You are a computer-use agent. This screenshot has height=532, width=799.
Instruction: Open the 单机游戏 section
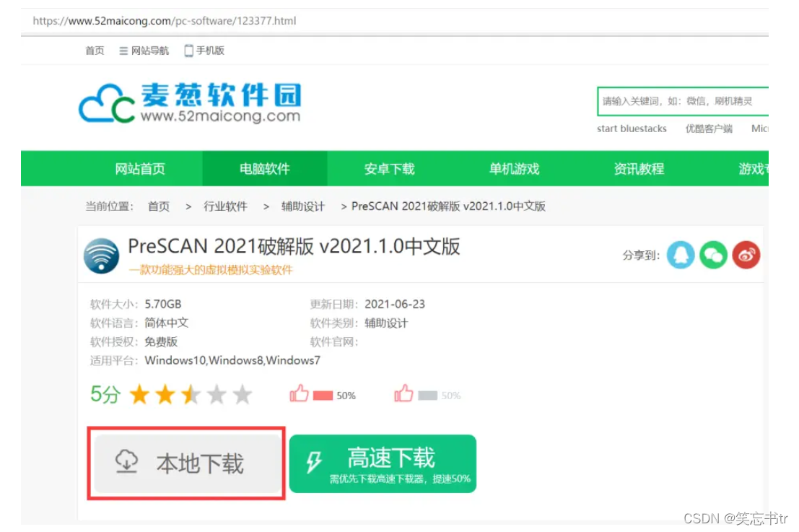point(512,168)
